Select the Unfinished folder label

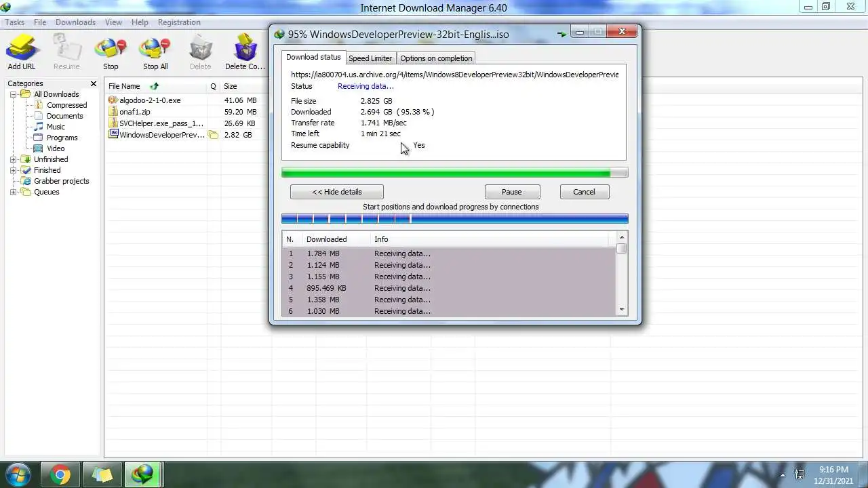[x=51, y=159]
